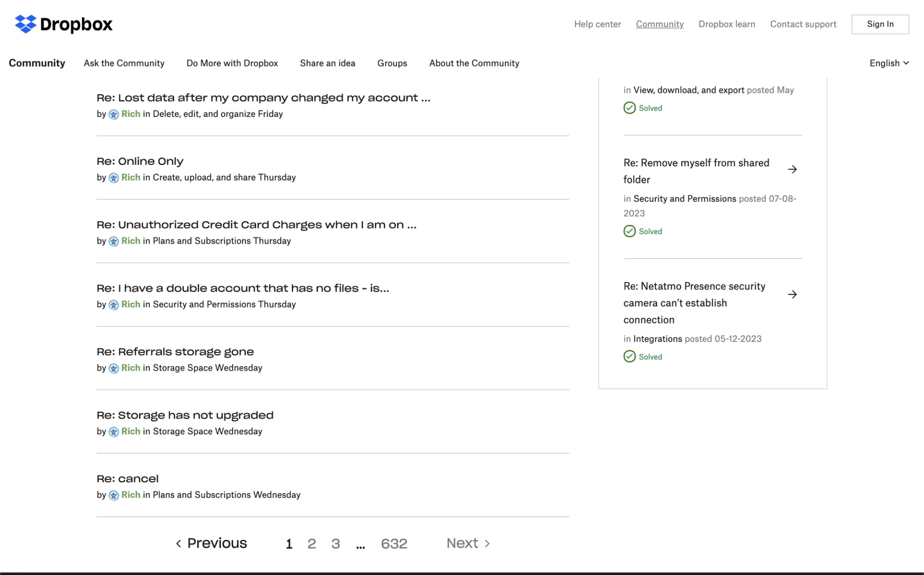The height and width of the screenshot is (575, 924).
Task: Click the Sign In button
Action: pyautogui.click(x=880, y=24)
